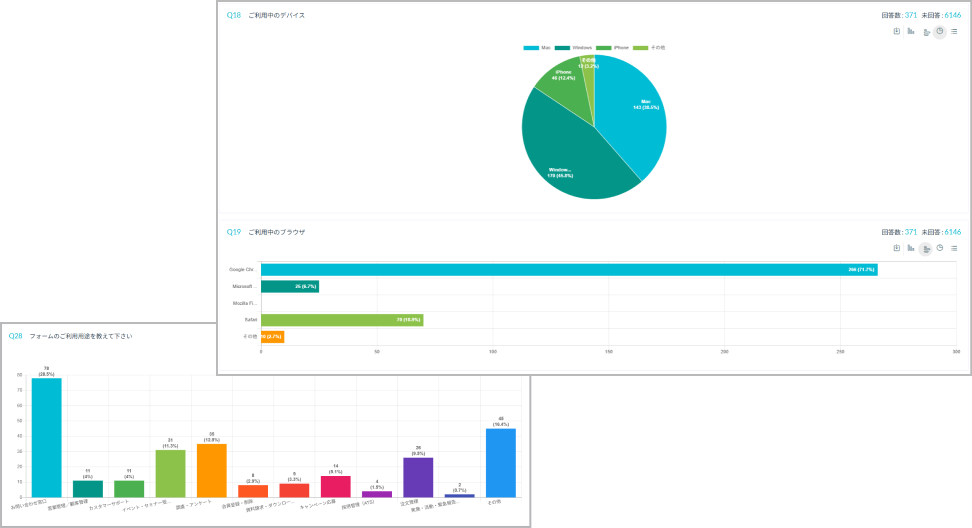972x528 pixels.
Task: Switch Q18 to horizontal bar chart
Action: click(x=926, y=32)
